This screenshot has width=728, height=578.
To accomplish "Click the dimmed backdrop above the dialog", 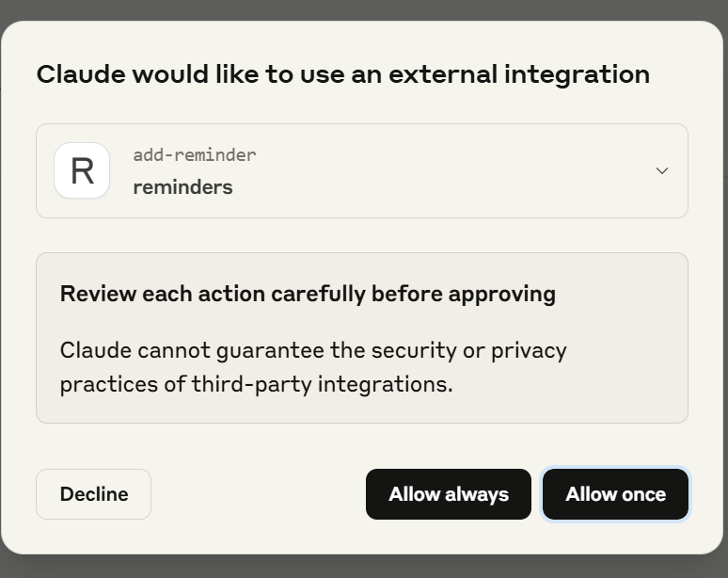I will 364,9.
